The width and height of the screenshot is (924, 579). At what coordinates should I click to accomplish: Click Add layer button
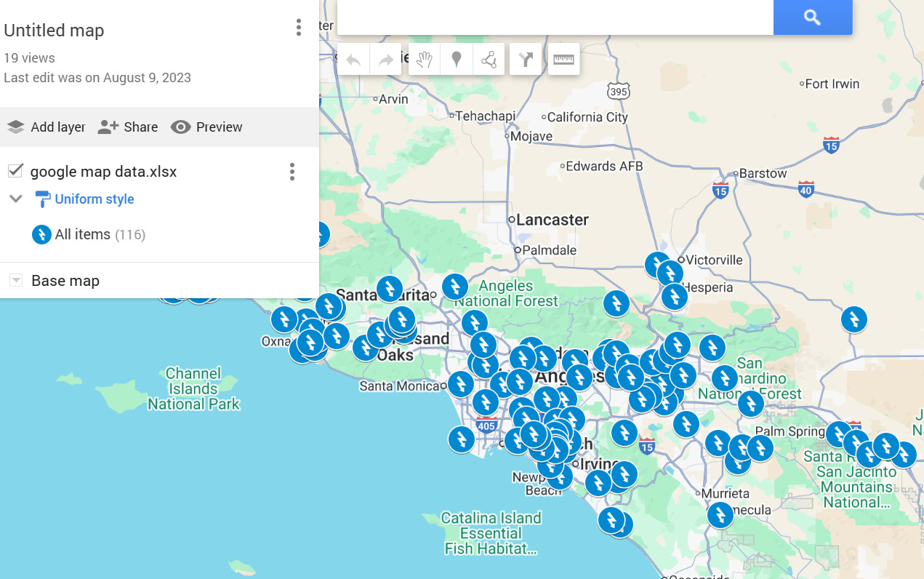click(47, 127)
